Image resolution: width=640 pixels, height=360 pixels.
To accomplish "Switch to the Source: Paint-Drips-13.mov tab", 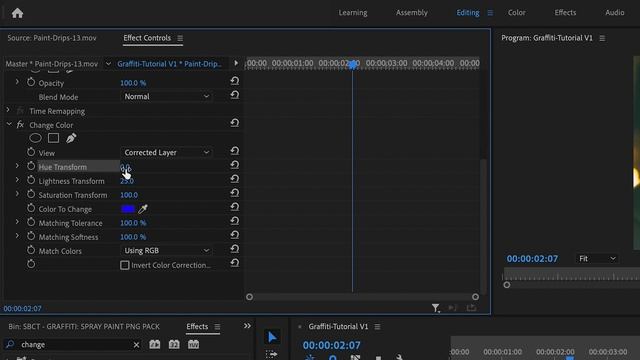I will click(x=52, y=38).
